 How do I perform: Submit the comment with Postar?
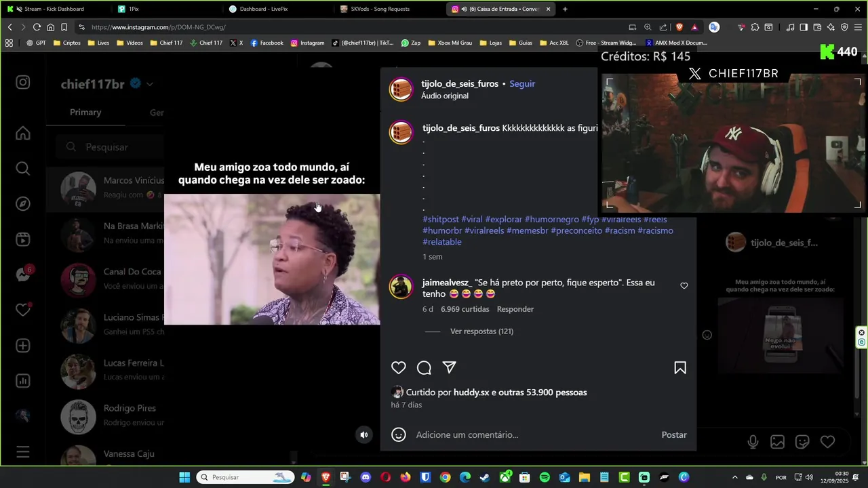point(674,435)
